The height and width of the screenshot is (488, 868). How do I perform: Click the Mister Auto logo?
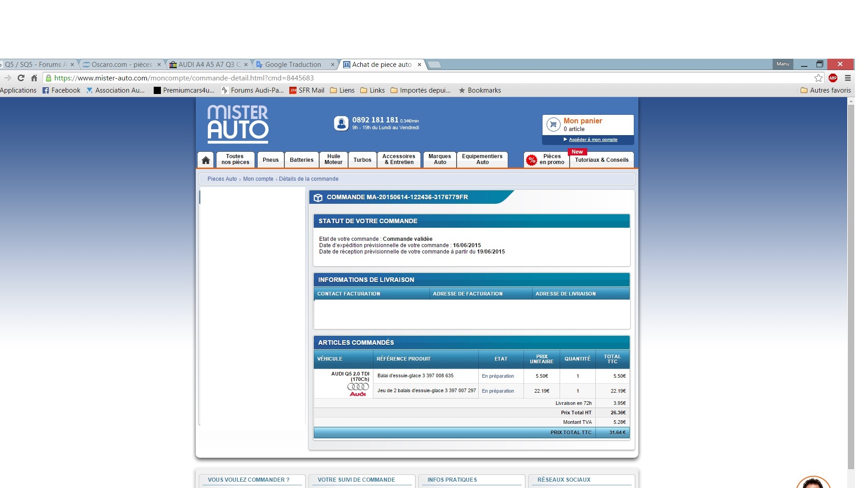tap(238, 124)
